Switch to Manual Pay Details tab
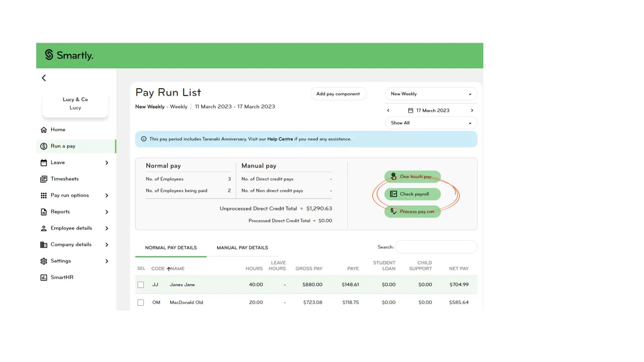Viewport: 644px width, 362px height. [x=242, y=248]
